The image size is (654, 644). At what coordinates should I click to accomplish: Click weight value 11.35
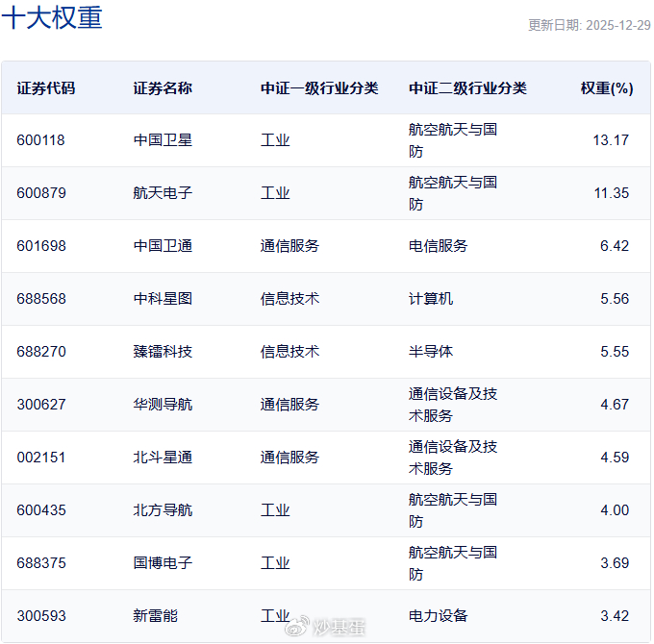tap(611, 193)
